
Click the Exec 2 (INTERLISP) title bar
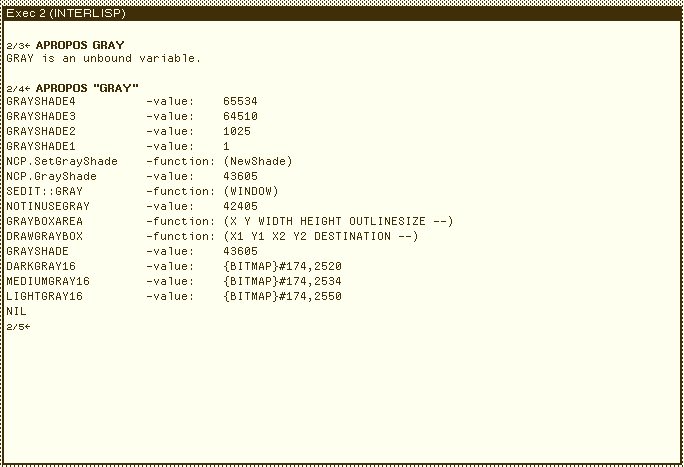click(x=342, y=12)
